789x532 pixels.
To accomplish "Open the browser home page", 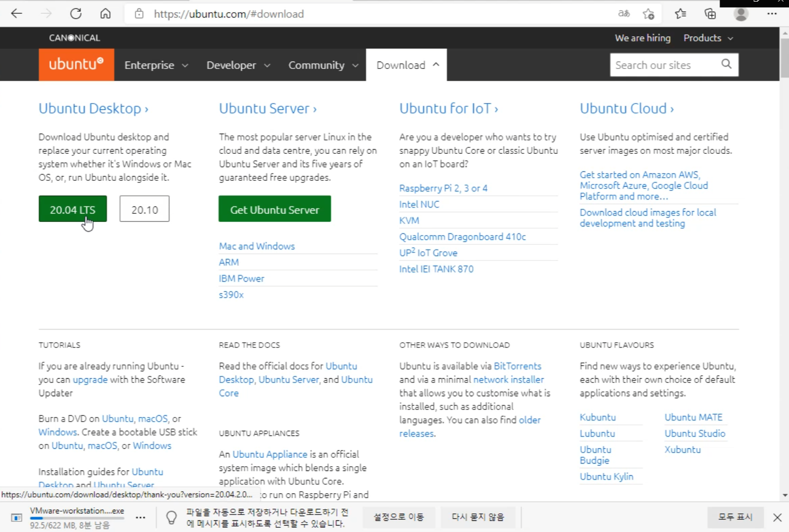I will click(x=106, y=14).
